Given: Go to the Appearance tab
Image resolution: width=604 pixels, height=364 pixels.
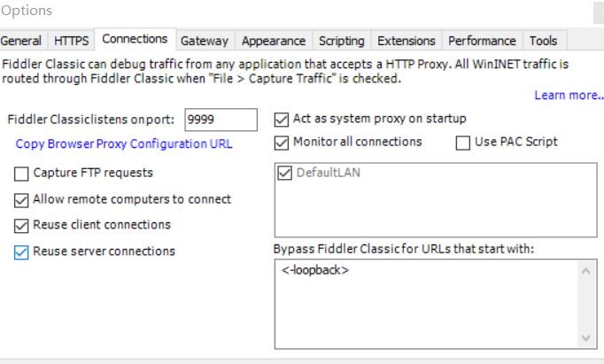Looking at the screenshot, I should pos(274,41).
